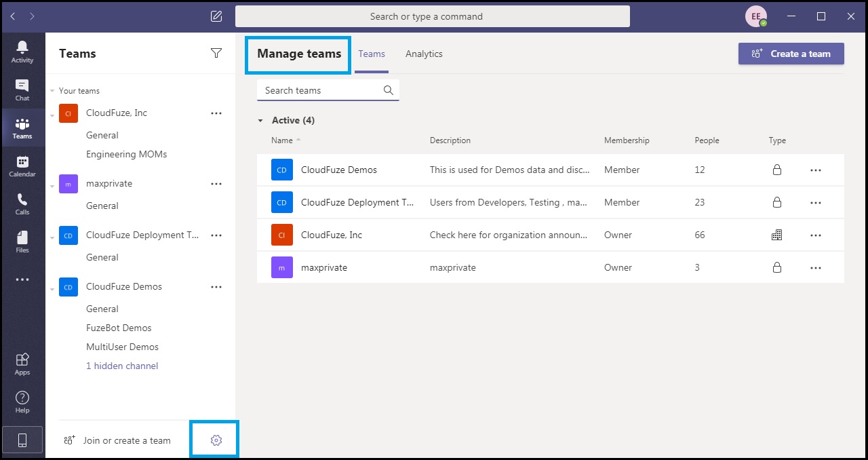Image resolution: width=868 pixels, height=460 pixels.
Task: Open the EE profile avatar
Action: (x=756, y=16)
